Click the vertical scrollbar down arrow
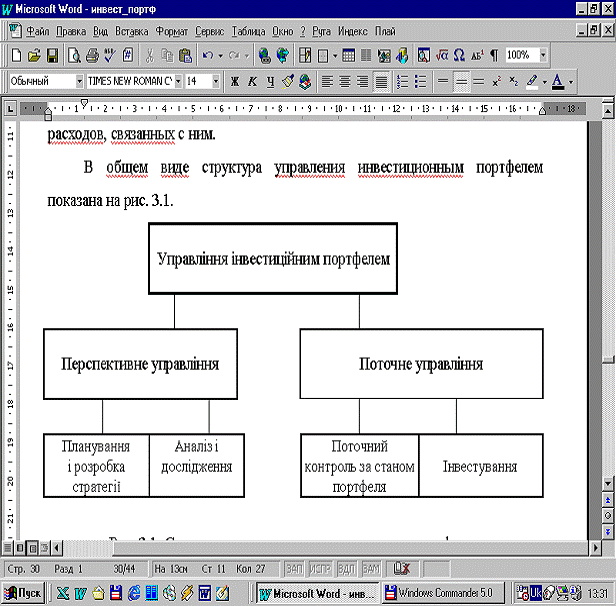The height and width of the screenshot is (606, 616). tap(606, 482)
